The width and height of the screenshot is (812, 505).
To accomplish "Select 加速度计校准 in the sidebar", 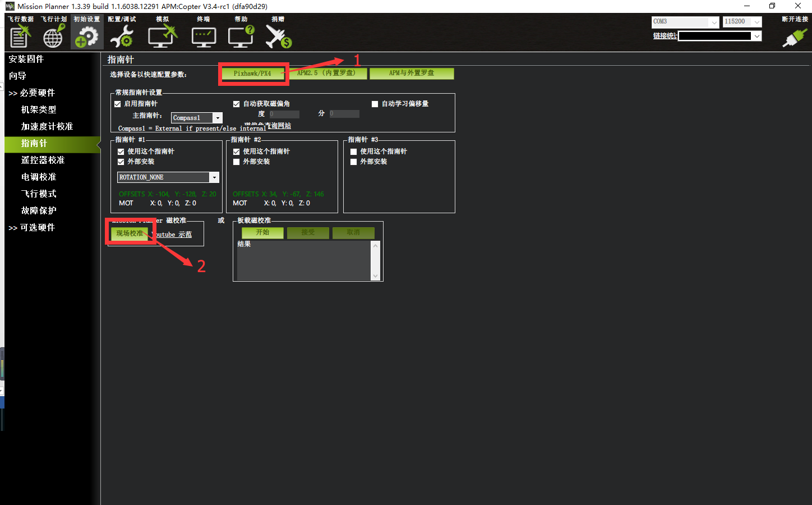I will [47, 126].
